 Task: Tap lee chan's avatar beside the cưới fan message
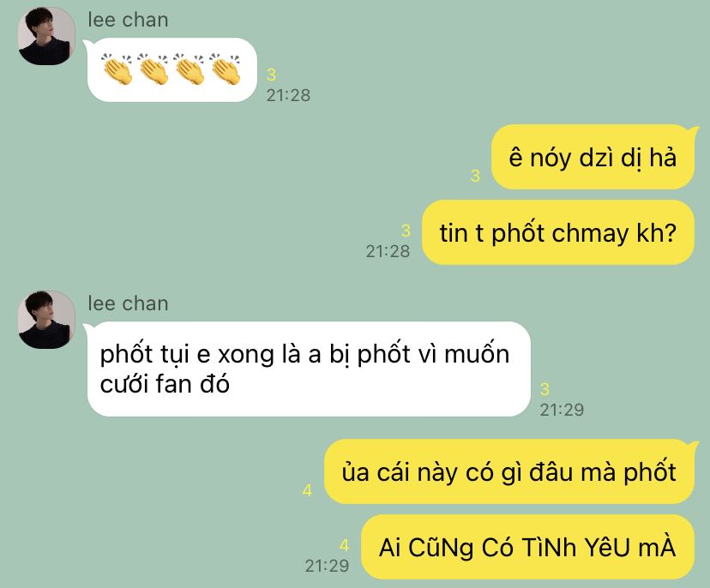(46, 320)
